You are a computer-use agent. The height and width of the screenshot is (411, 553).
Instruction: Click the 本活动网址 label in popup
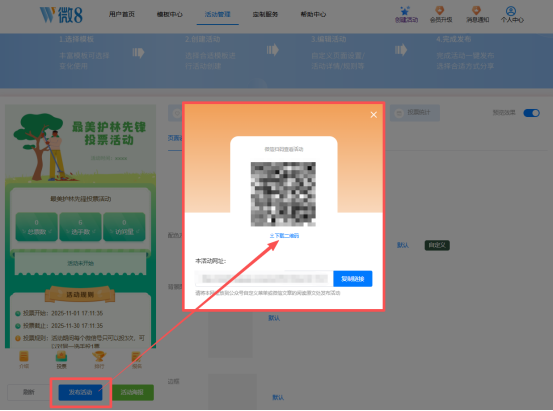pos(211,261)
